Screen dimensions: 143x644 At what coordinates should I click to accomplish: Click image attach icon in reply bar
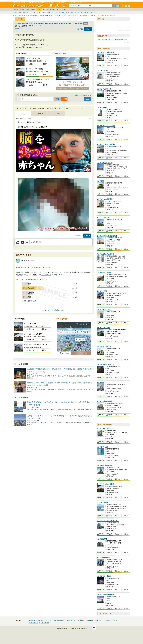(x=18, y=242)
